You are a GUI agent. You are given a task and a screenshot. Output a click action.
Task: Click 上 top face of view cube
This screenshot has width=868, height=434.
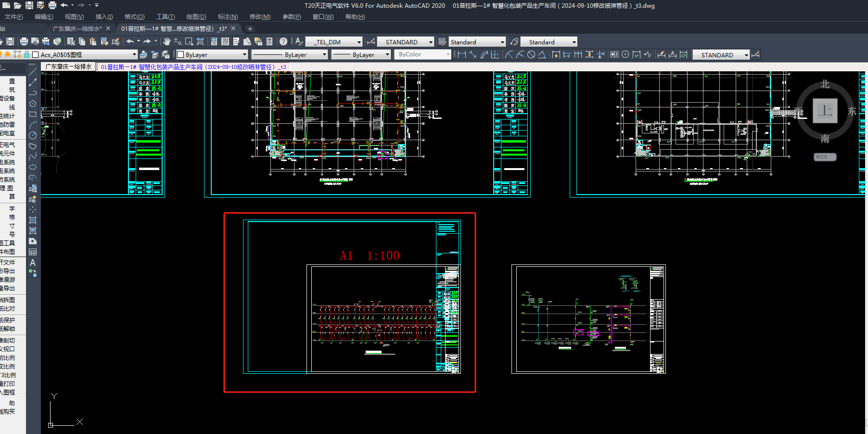825,111
